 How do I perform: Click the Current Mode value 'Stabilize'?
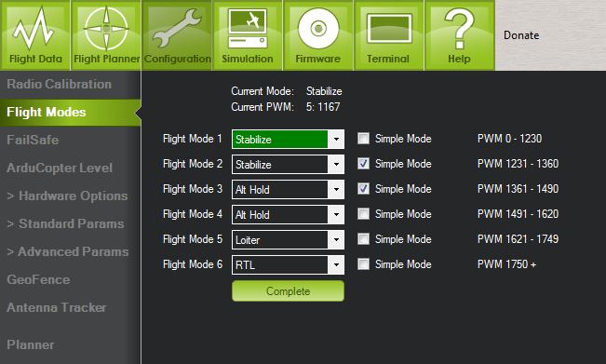(324, 91)
